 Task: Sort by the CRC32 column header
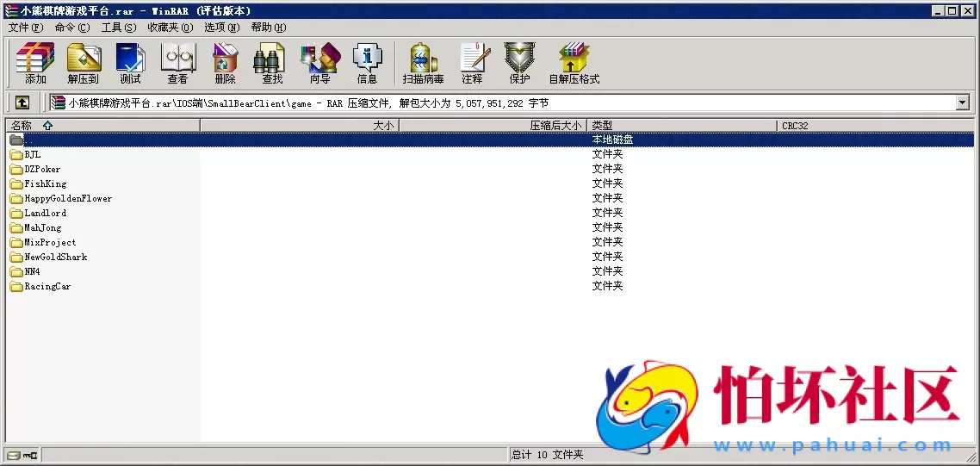876,126
